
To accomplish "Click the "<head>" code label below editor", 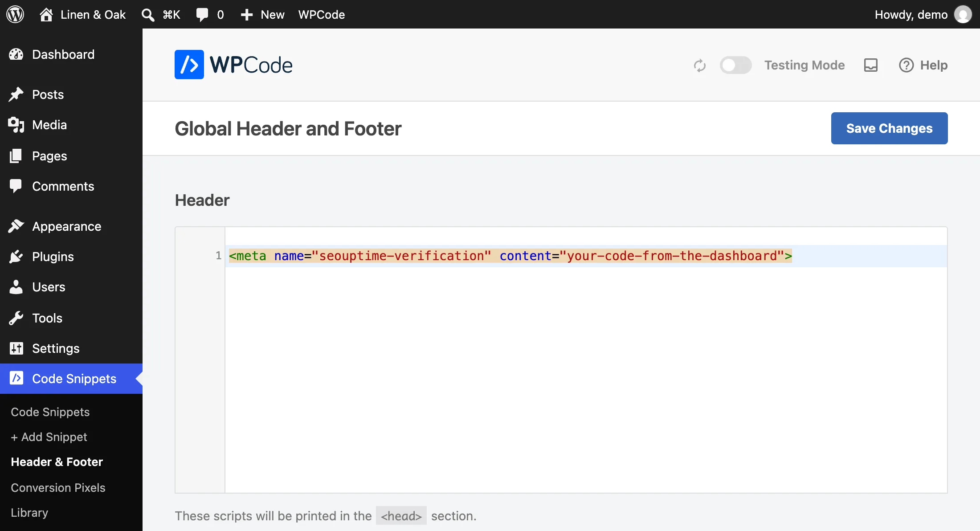I will click(x=401, y=516).
